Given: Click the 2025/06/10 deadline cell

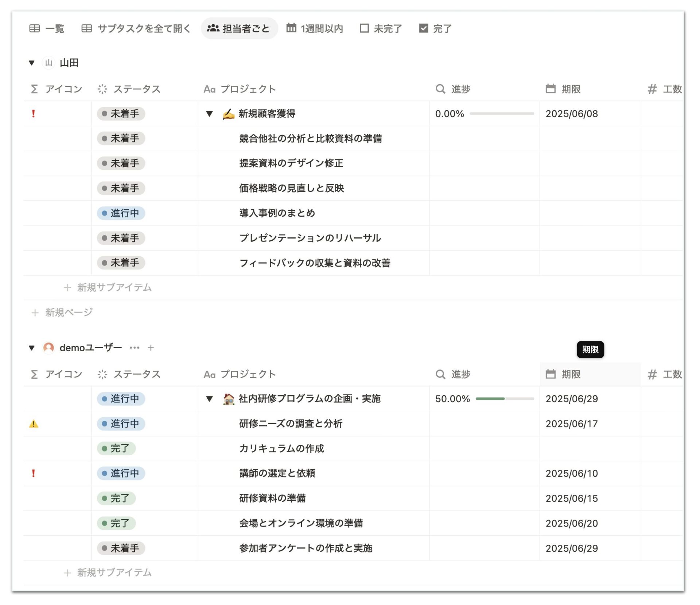Looking at the screenshot, I should point(590,473).
